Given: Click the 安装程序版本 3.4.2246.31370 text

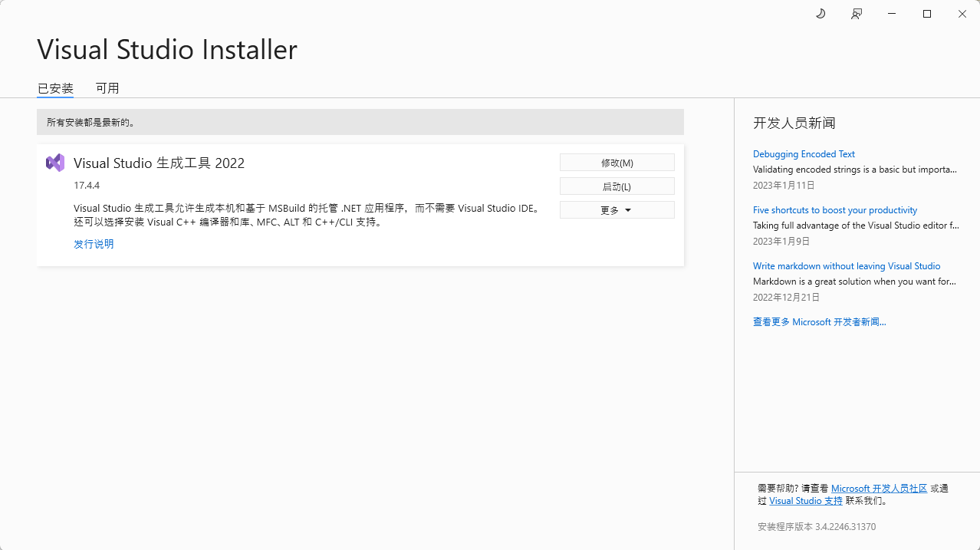Looking at the screenshot, I should 817,527.
